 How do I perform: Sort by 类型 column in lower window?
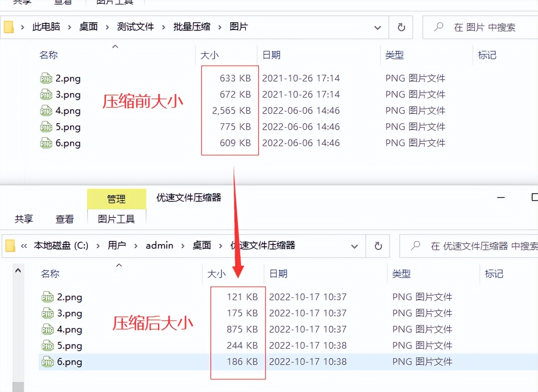tap(402, 274)
